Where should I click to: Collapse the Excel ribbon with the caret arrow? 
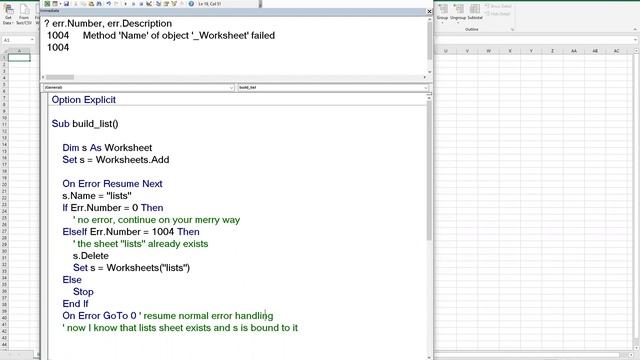coord(635,29)
